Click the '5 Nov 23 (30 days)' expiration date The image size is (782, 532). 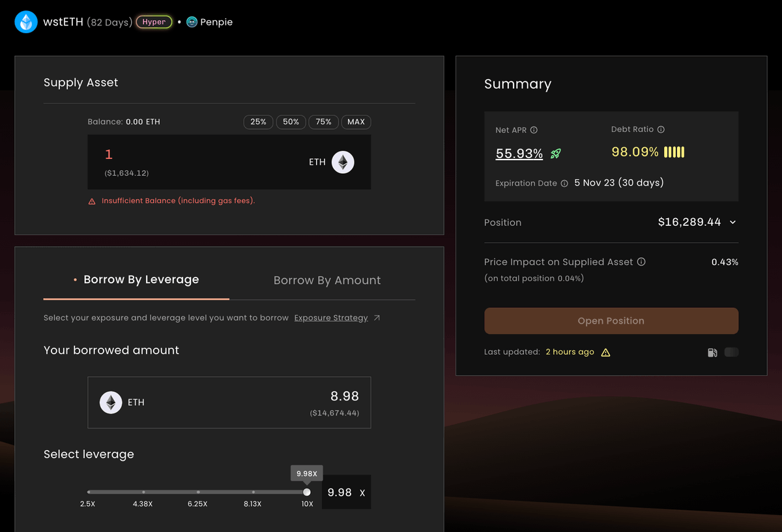click(x=619, y=183)
